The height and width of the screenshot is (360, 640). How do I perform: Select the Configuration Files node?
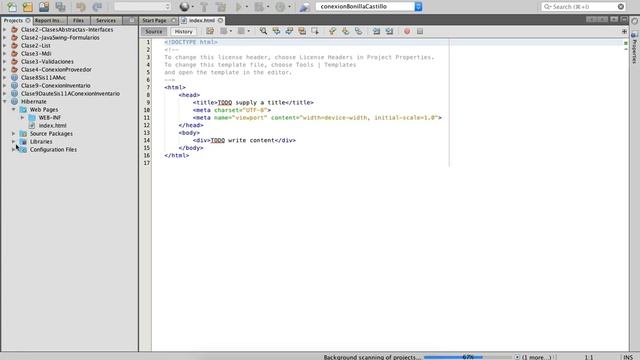pyautogui.click(x=53, y=149)
